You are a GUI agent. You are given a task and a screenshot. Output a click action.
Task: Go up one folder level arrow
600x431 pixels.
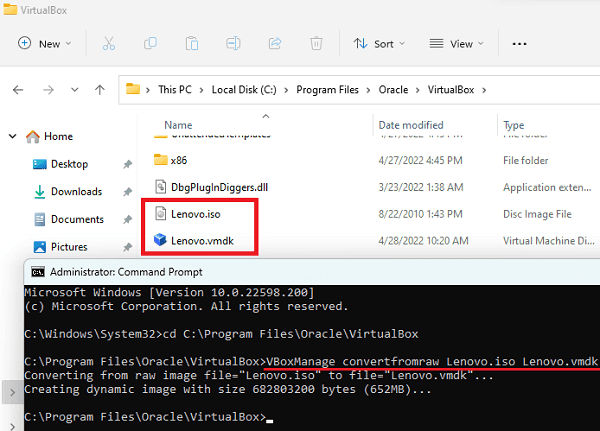99,89
